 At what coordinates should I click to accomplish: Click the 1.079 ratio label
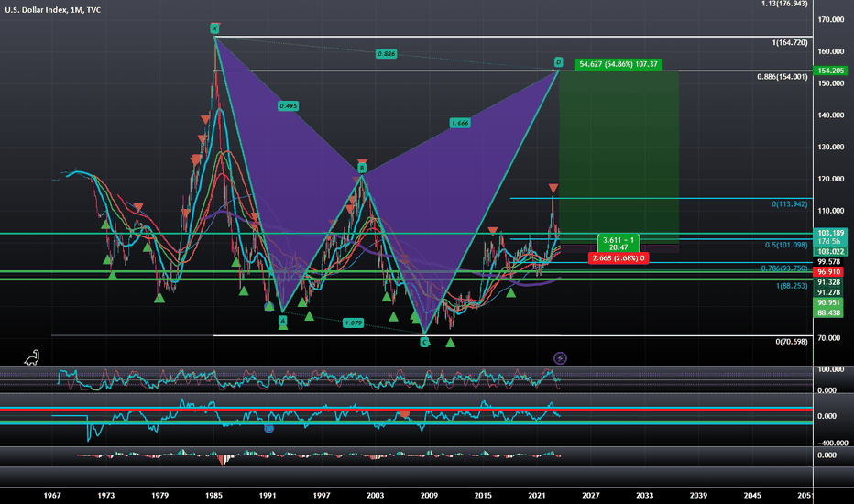point(353,323)
